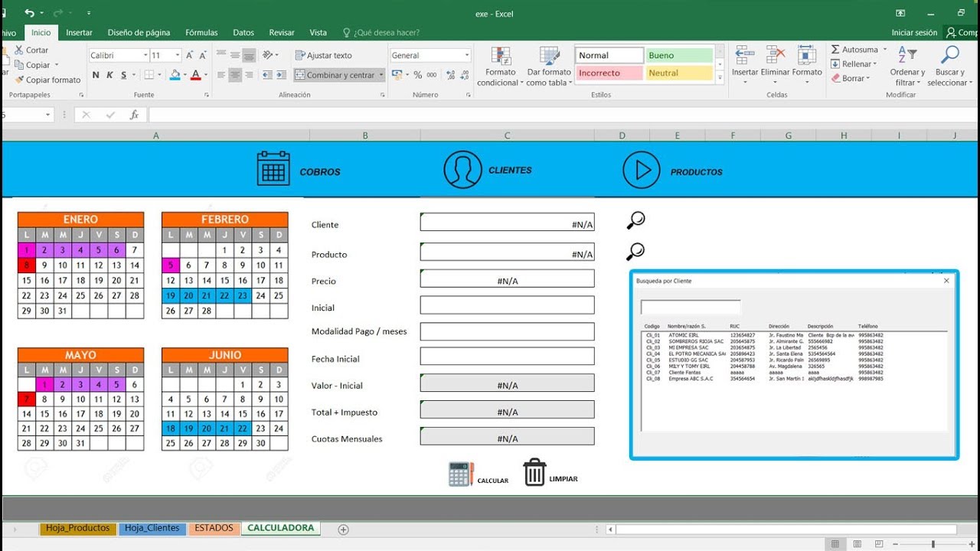Image resolution: width=980 pixels, height=551 pixels.
Task: Open Dar formato como tabla menu
Action: coord(549,67)
